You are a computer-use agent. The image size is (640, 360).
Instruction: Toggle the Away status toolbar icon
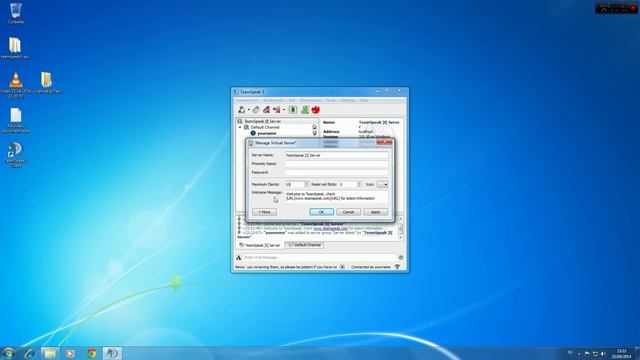[x=277, y=110]
